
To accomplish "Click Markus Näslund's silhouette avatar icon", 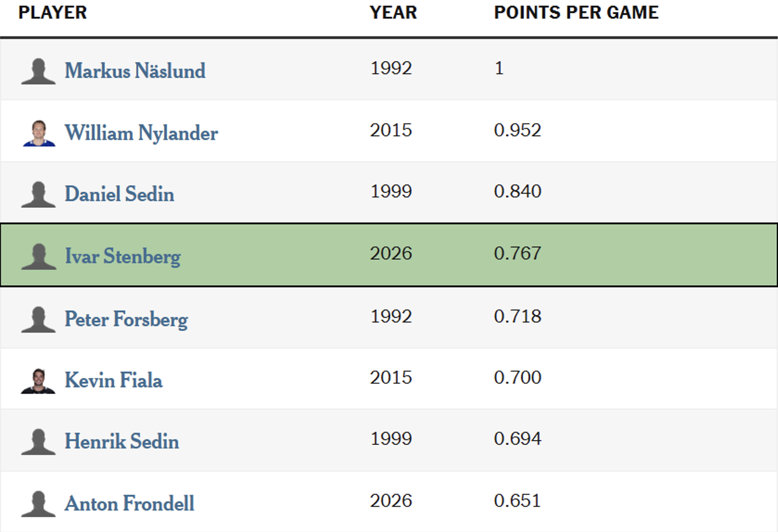I will coord(39,71).
